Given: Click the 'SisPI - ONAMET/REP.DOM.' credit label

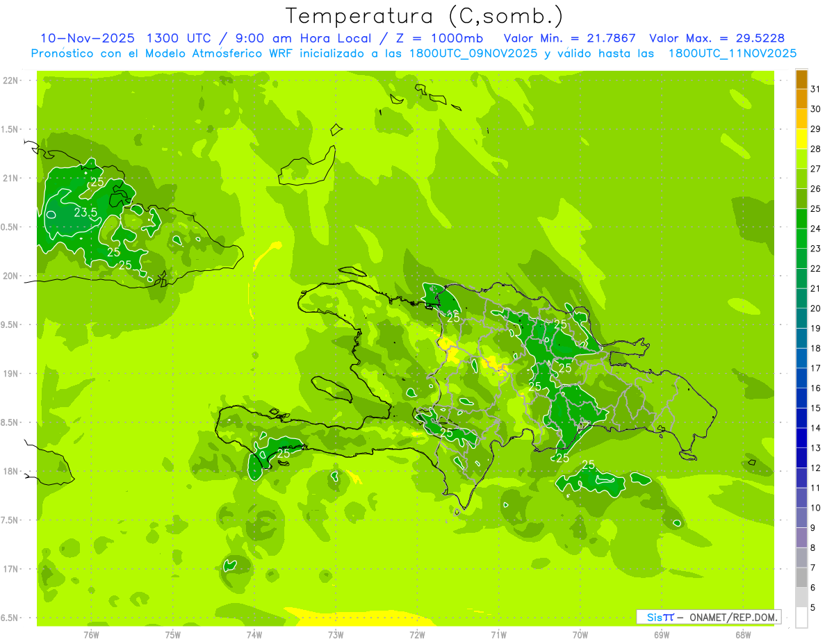Looking at the screenshot, I should click(708, 617).
